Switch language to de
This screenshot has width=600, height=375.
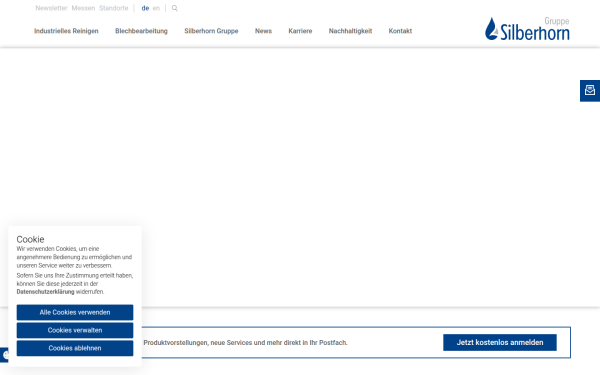(x=145, y=8)
